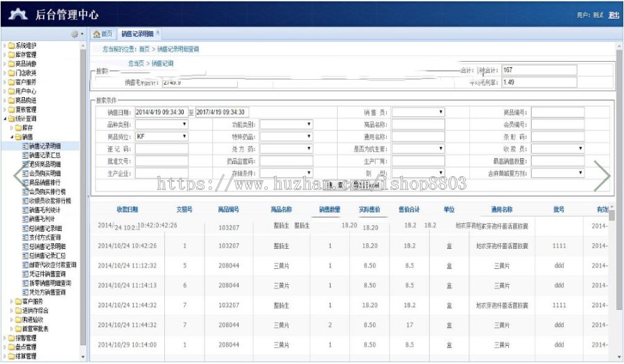This screenshot has height=364, width=624.
Task: Click the cell 2014/10/29 10:14:00
Action: 128,345
